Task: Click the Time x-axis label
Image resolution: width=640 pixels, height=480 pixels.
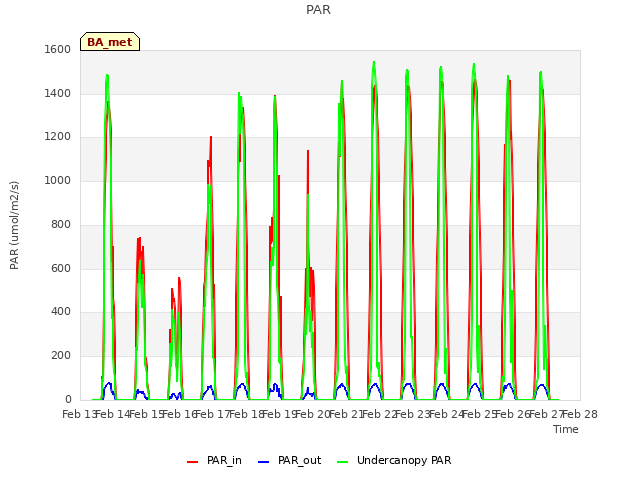Action: 566,429
